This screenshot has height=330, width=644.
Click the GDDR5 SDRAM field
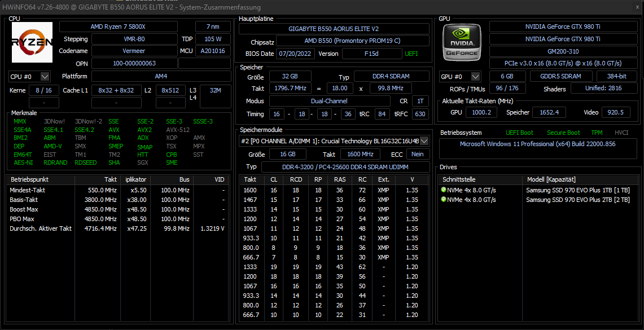pos(560,76)
